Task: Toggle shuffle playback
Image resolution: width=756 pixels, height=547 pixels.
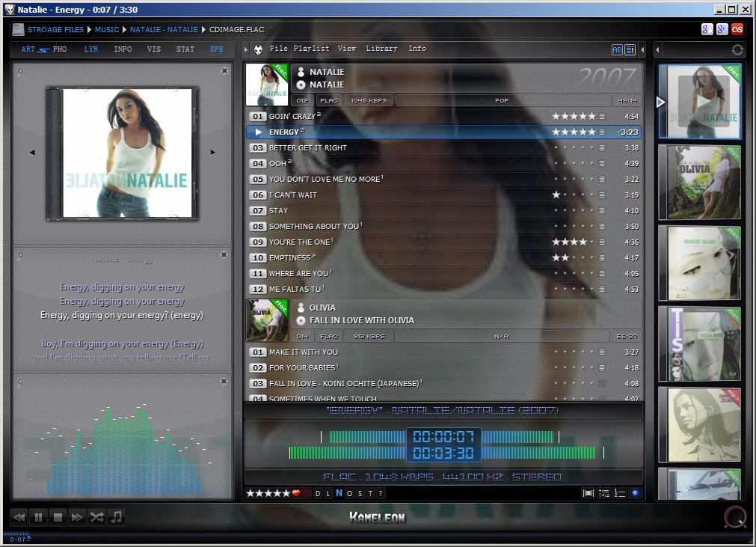Action: pos(97,518)
